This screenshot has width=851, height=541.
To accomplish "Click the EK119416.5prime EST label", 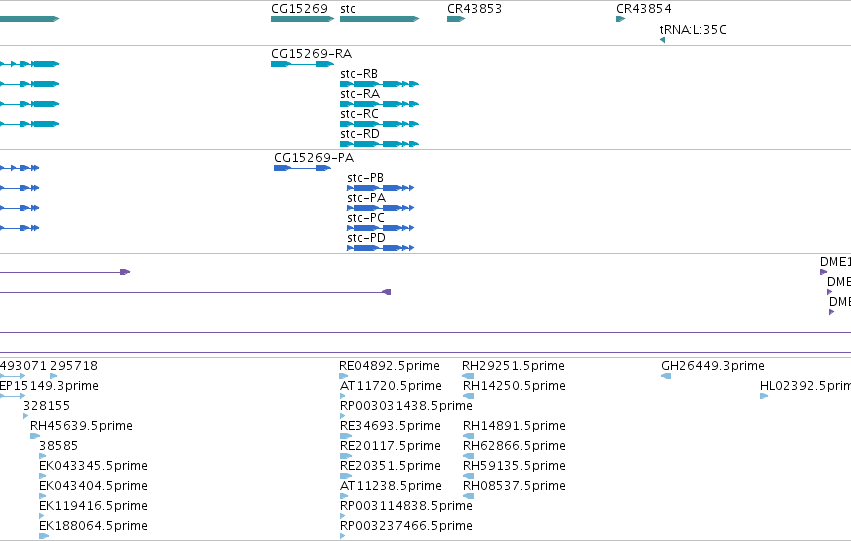I will tap(93, 506).
